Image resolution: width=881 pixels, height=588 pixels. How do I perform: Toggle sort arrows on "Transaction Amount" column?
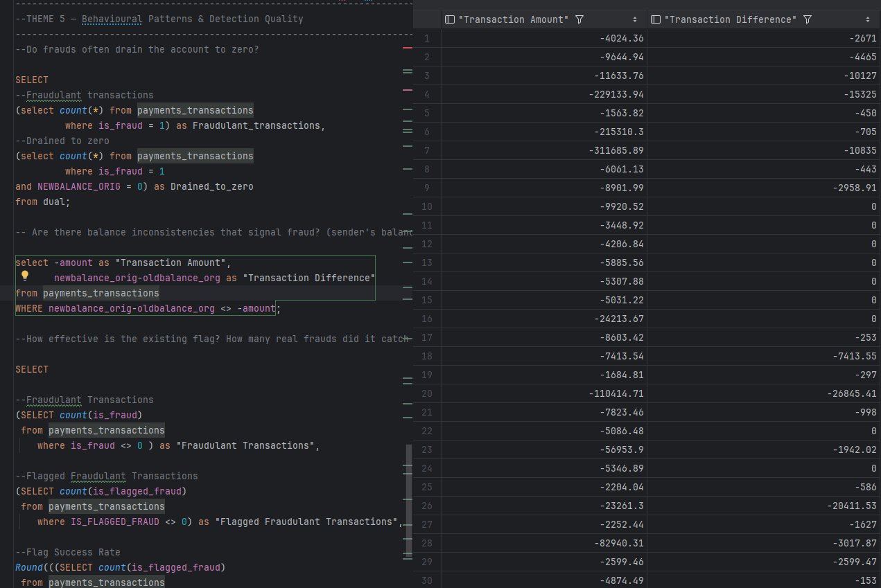pos(635,19)
